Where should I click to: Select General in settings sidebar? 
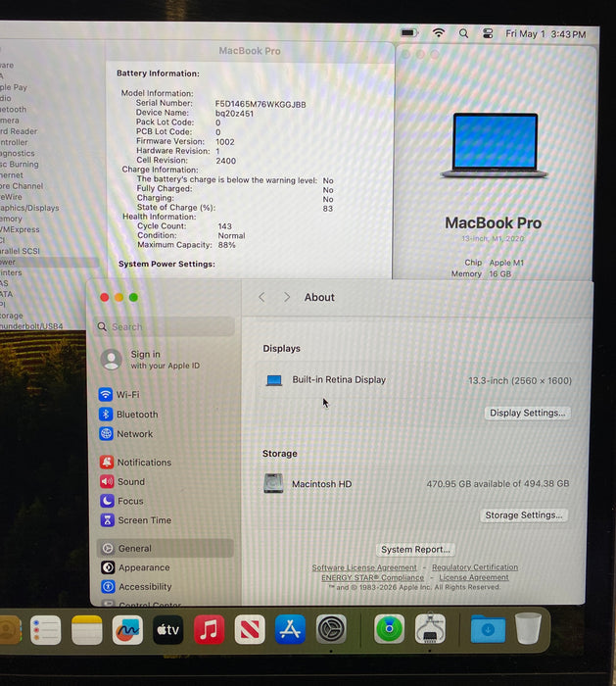point(165,548)
